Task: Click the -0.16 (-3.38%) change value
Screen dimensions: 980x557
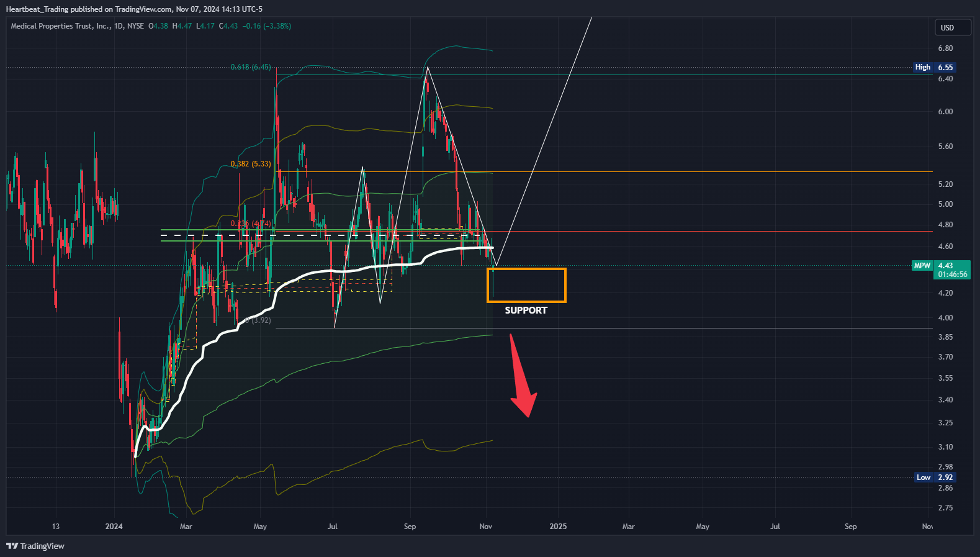Action: [267, 26]
